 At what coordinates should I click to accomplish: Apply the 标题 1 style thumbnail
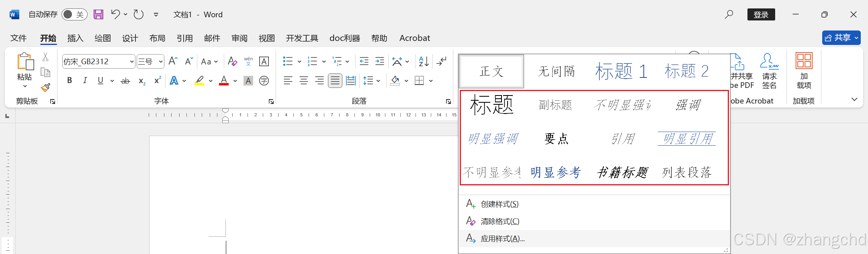[621, 71]
